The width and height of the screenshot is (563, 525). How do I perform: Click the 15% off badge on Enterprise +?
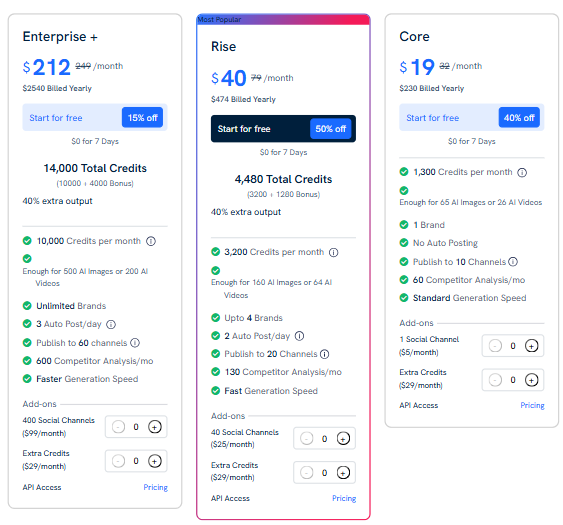143,117
